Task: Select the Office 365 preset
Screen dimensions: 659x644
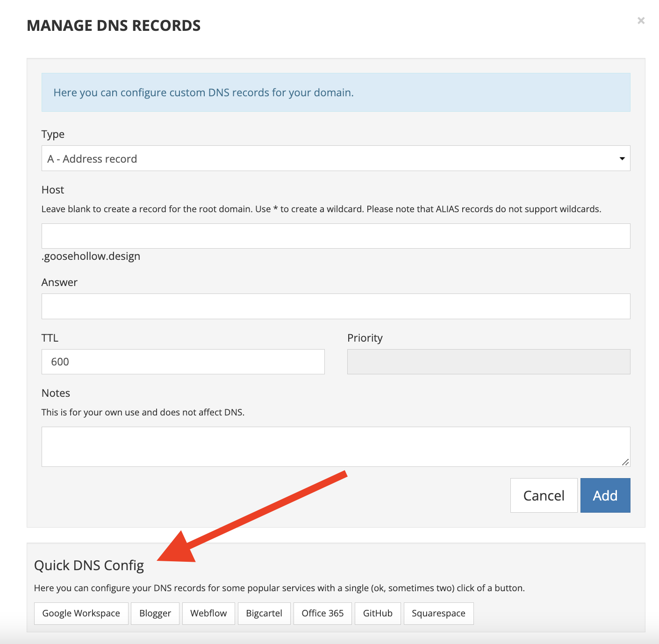Action: point(322,613)
